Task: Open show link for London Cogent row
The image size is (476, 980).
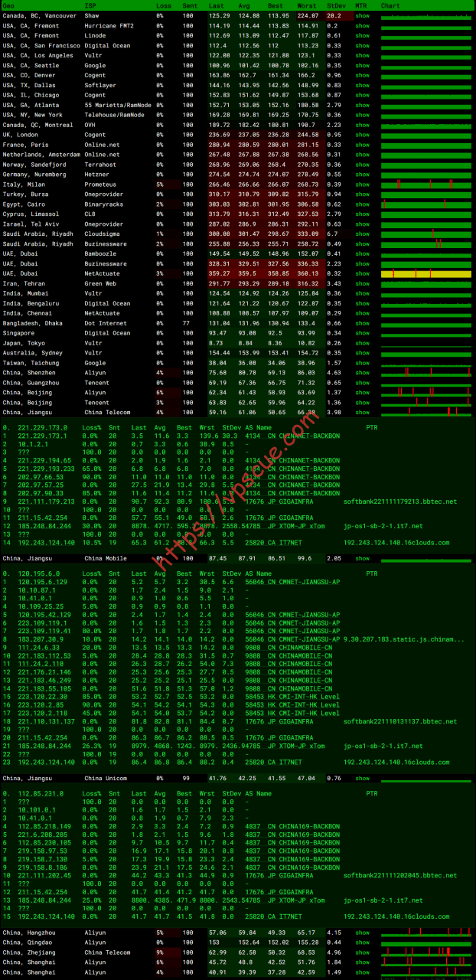Action: point(362,135)
